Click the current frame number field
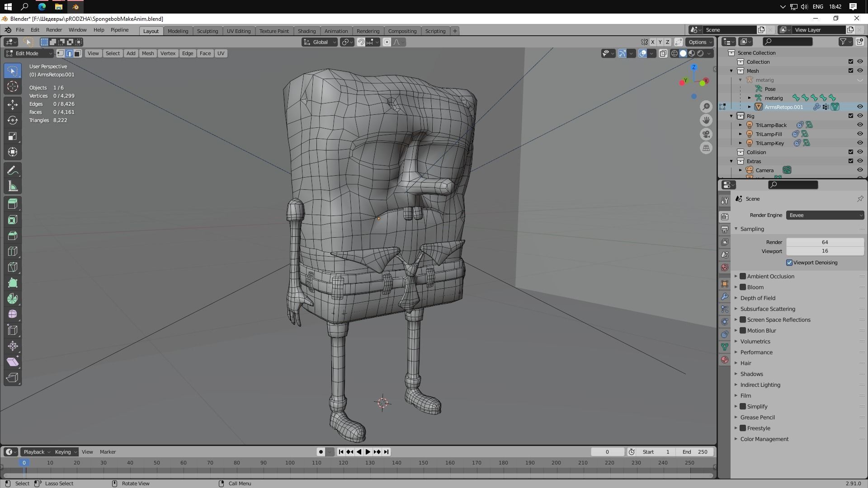 [x=607, y=452]
